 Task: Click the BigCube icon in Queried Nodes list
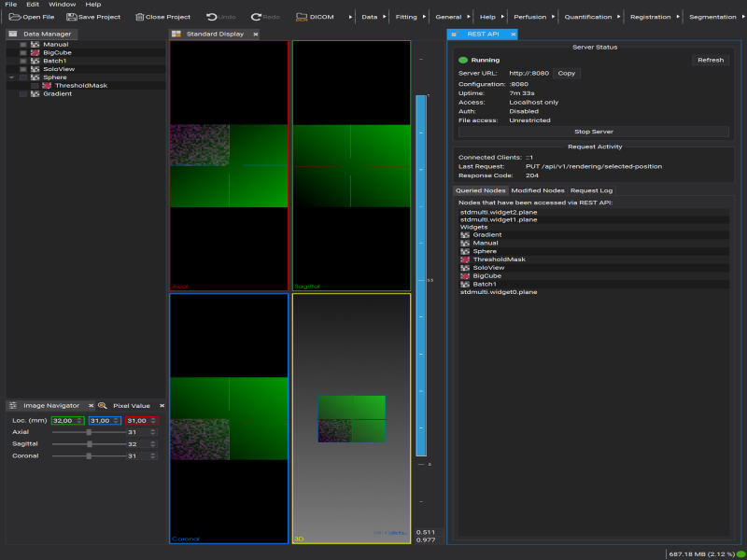(465, 275)
